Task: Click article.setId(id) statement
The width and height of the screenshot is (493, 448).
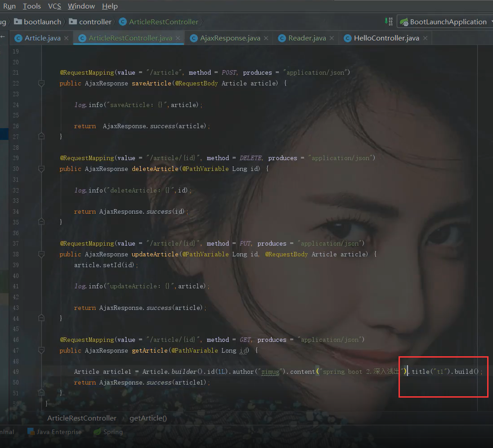Action: (106, 265)
